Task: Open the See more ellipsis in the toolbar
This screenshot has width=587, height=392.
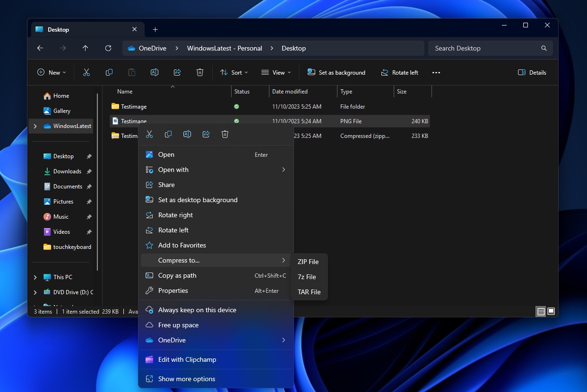Action: coord(436,73)
